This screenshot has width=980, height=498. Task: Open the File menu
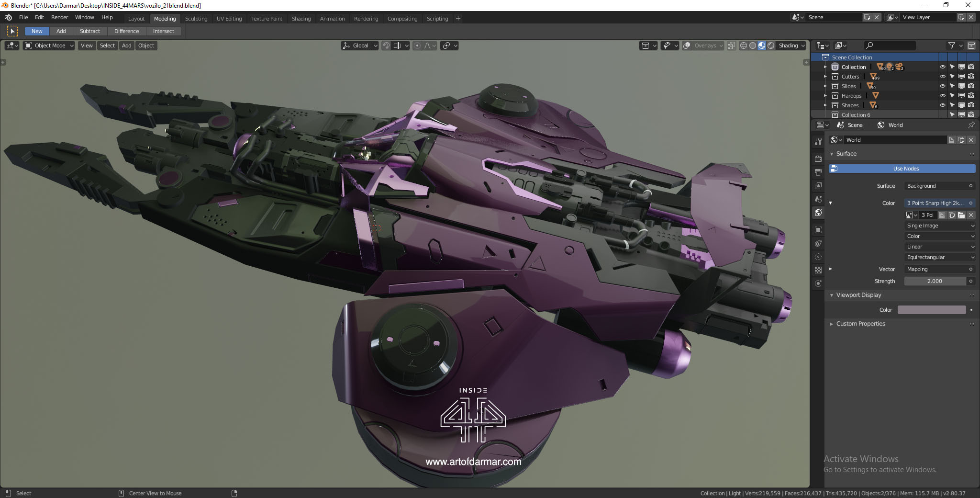tap(23, 17)
